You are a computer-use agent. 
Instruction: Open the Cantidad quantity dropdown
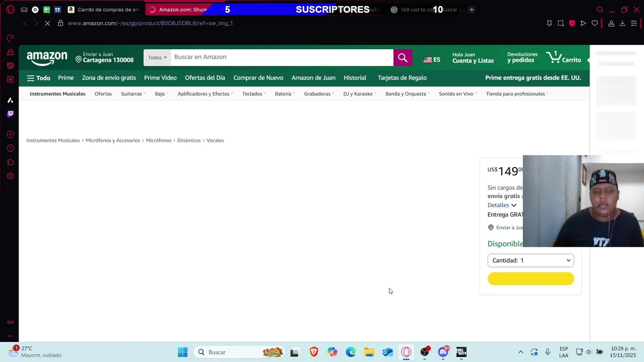(x=531, y=260)
